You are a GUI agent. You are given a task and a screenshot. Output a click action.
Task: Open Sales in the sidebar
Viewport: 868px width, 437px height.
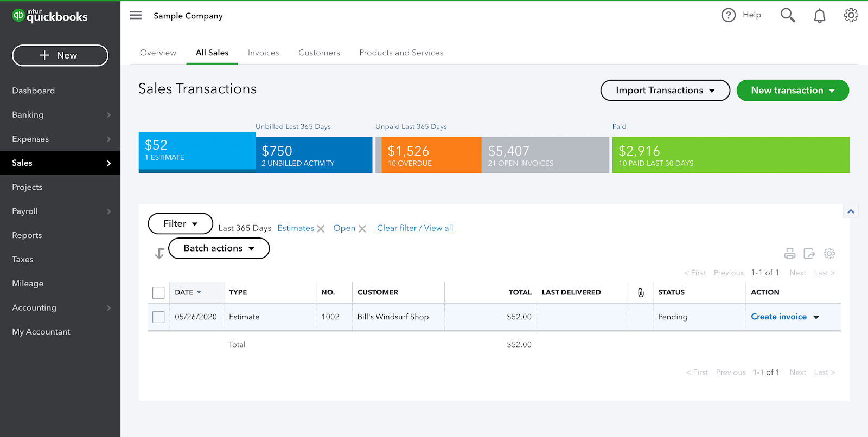tap(60, 163)
